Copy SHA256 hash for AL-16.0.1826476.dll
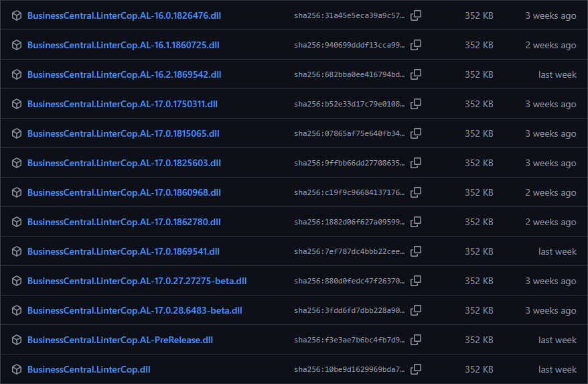 pyautogui.click(x=416, y=15)
